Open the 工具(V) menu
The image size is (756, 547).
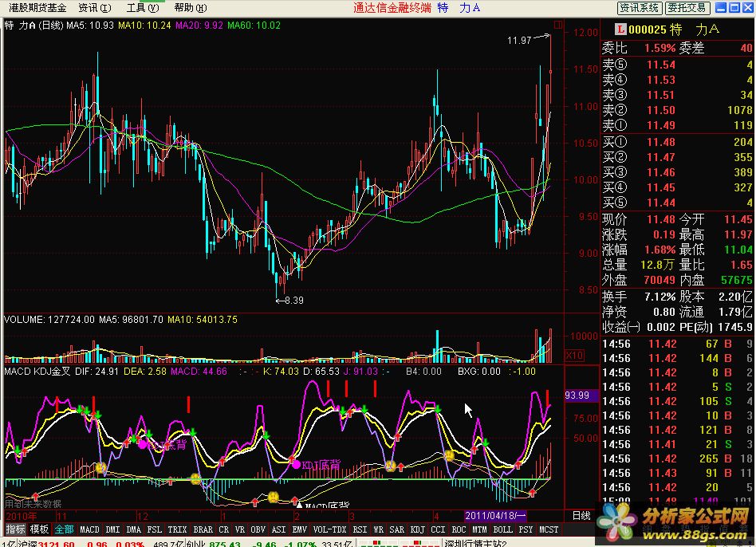tap(142, 8)
